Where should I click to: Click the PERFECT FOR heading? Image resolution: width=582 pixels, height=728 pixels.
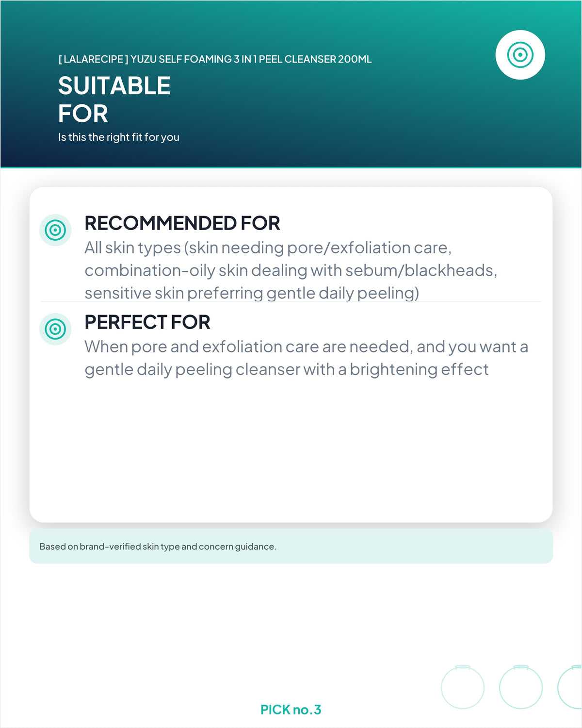pyautogui.click(x=147, y=322)
